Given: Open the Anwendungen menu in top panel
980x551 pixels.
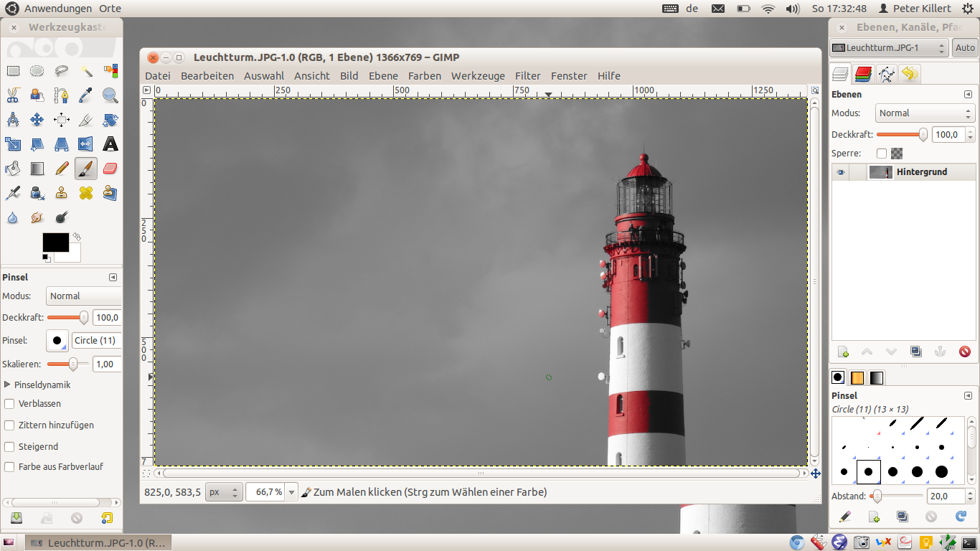Looking at the screenshot, I should [x=58, y=9].
